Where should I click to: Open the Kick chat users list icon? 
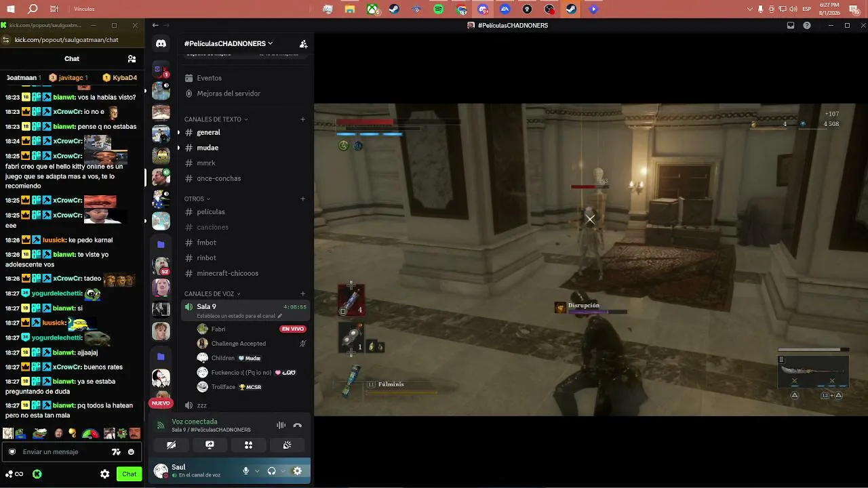pyautogui.click(x=132, y=59)
